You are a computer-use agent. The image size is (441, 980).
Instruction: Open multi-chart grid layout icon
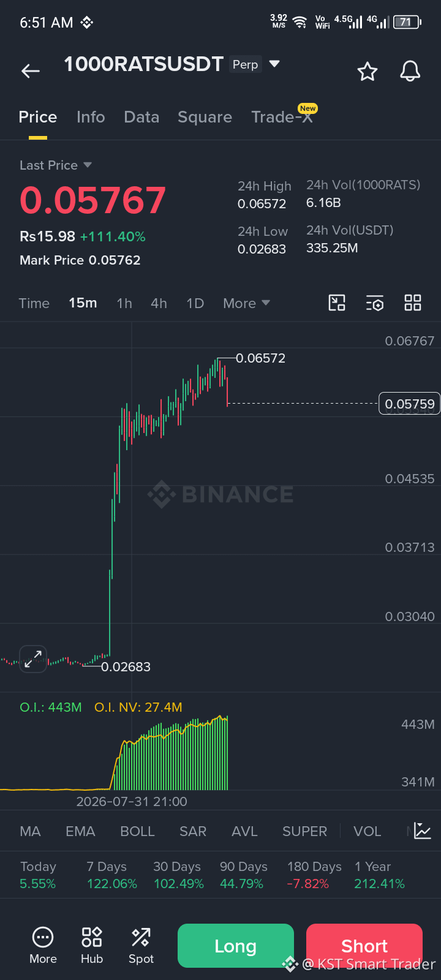[x=413, y=303]
